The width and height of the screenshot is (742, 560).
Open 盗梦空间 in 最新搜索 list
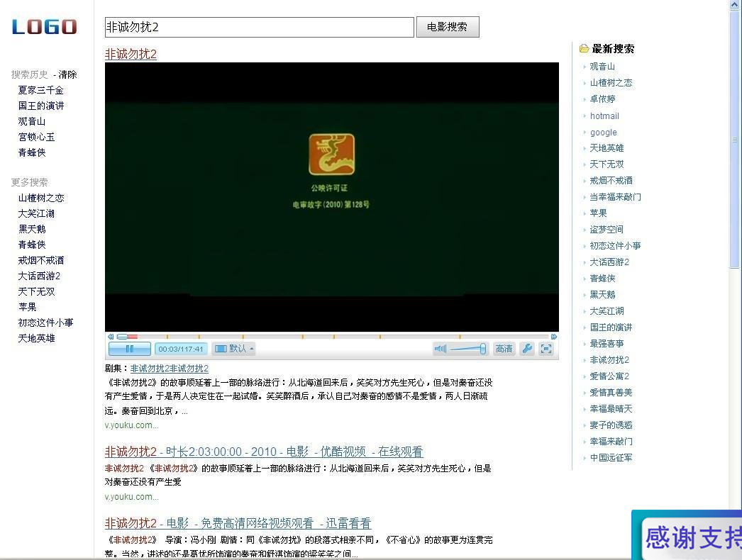[x=607, y=230]
